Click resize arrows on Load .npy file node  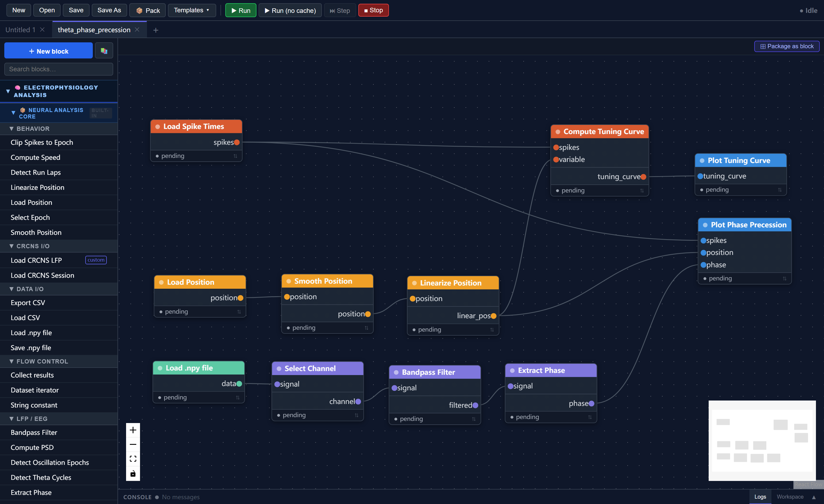pos(237,397)
